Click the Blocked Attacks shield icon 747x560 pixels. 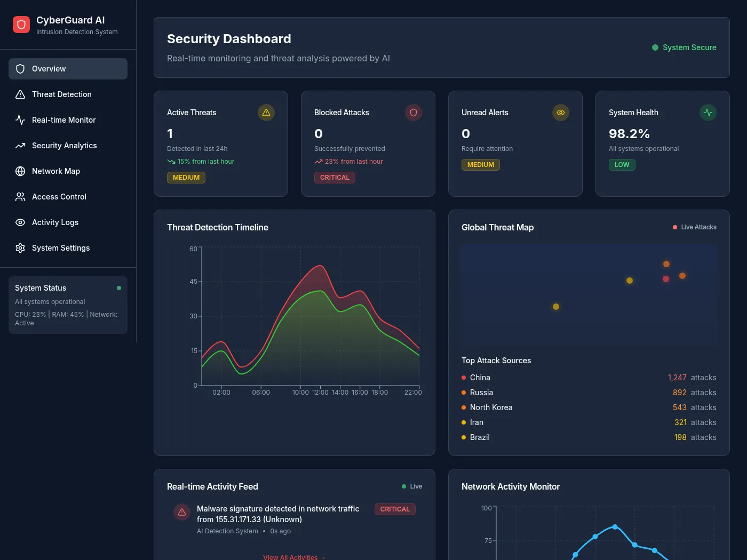click(x=414, y=113)
